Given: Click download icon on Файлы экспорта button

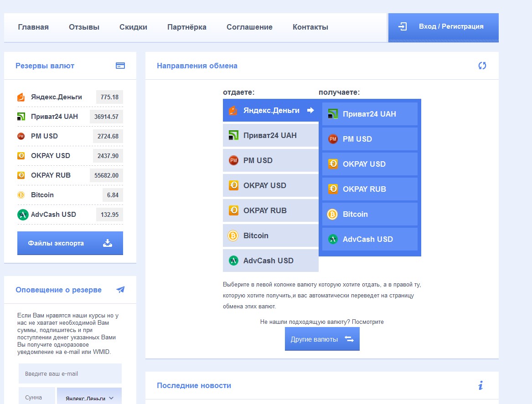Looking at the screenshot, I should click(108, 243).
